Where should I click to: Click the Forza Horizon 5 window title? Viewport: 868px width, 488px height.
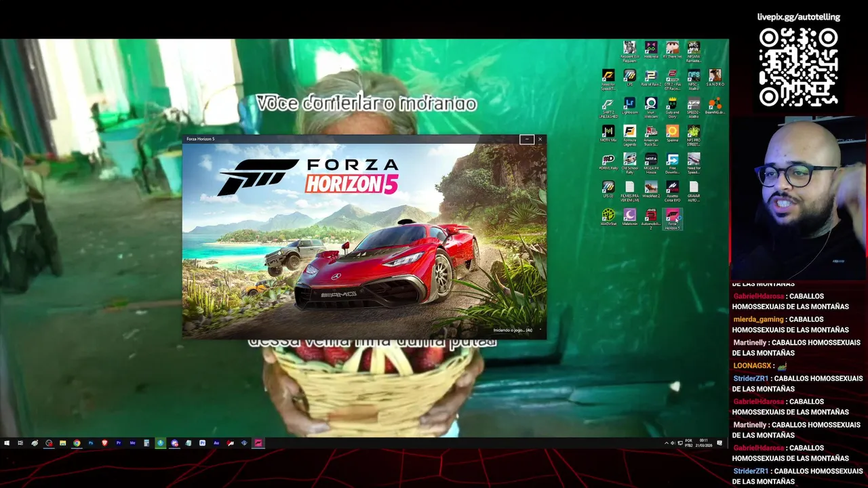[201, 139]
